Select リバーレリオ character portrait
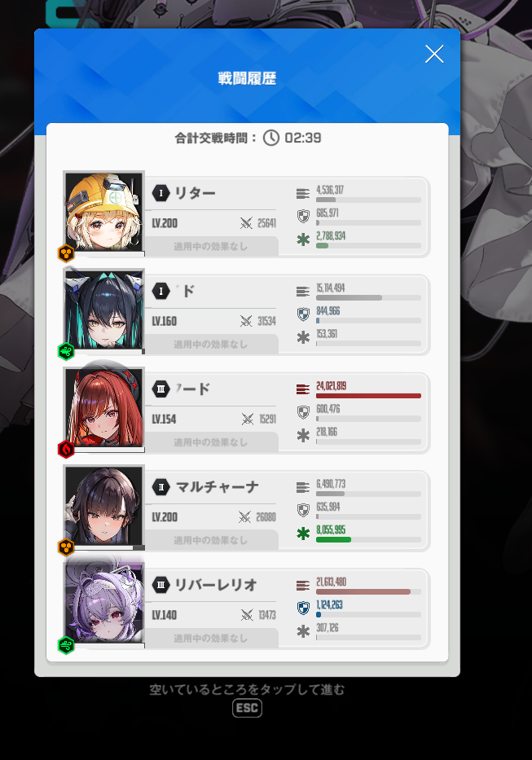 [104, 604]
